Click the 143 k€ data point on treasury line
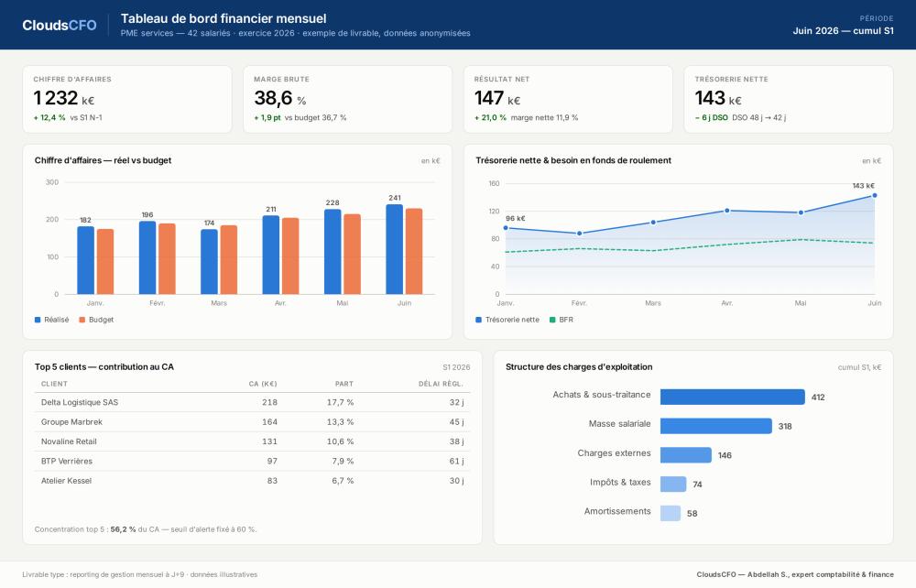 coord(874,196)
